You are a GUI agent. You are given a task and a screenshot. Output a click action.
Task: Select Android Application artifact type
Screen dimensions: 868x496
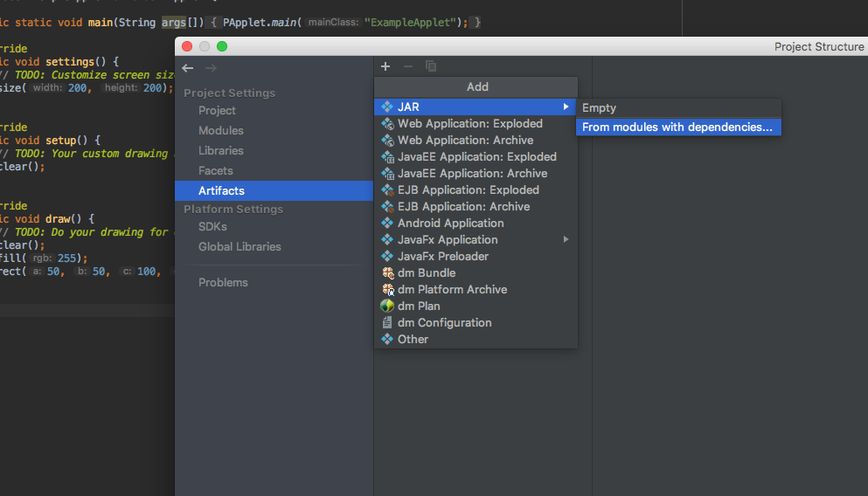point(450,224)
